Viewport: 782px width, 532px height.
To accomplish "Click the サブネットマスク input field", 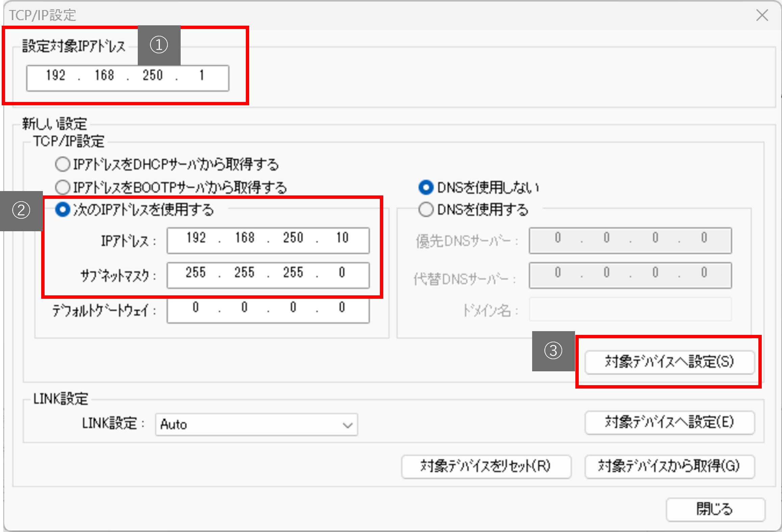I will (268, 275).
